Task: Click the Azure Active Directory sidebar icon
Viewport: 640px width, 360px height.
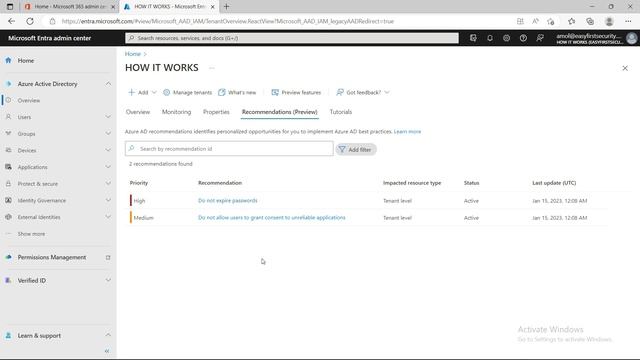Action: [x=9, y=84]
